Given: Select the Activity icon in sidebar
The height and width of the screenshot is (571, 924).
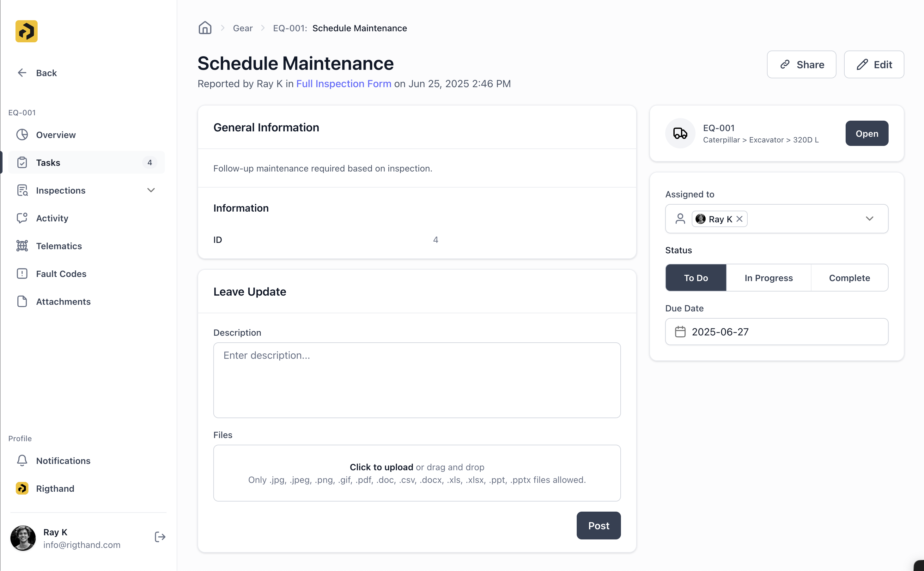Looking at the screenshot, I should 22,218.
